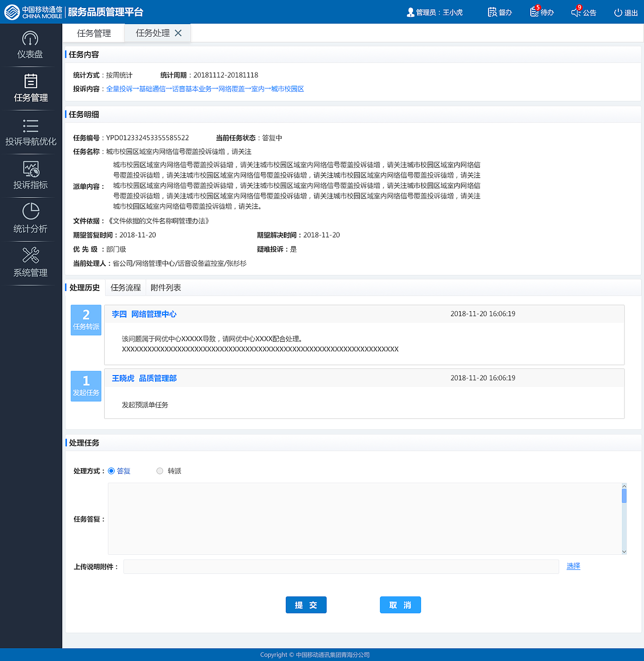Click the 服务品质管理平台 title
Image resolution: width=644 pixels, height=661 pixels.
(106, 12)
